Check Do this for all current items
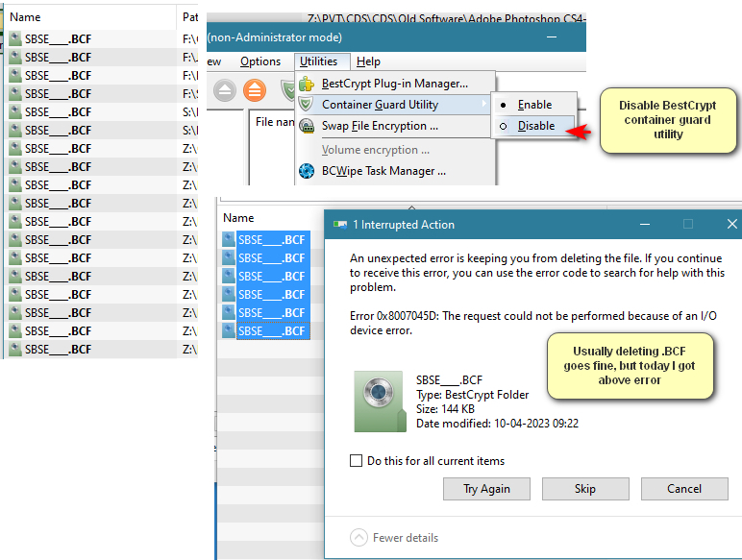Screen dimensions: 742x560 click(x=356, y=461)
